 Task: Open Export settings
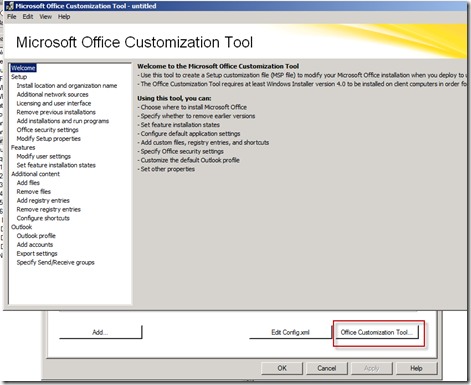click(37, 254)
